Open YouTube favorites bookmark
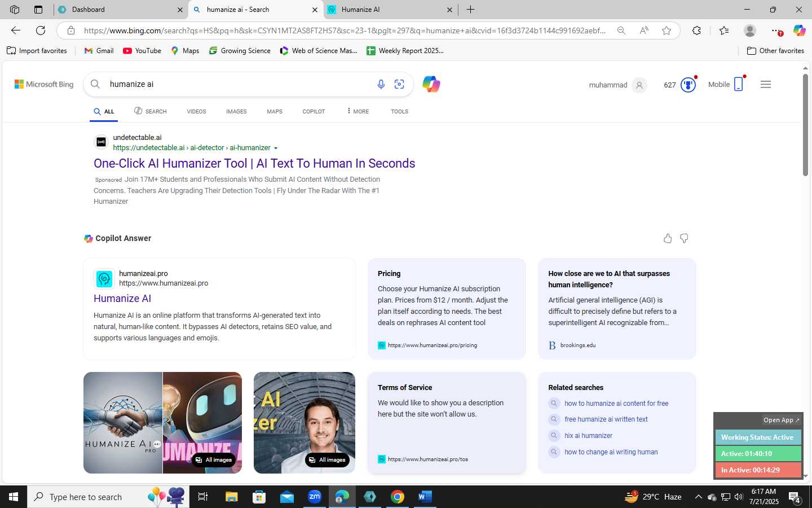 (x=142, y=51)
